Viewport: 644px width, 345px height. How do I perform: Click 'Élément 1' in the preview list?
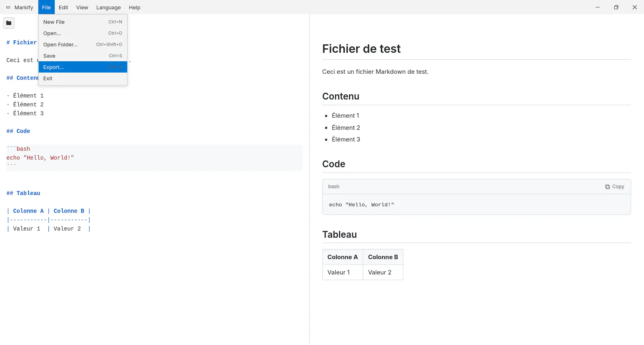tap(346, 116)
